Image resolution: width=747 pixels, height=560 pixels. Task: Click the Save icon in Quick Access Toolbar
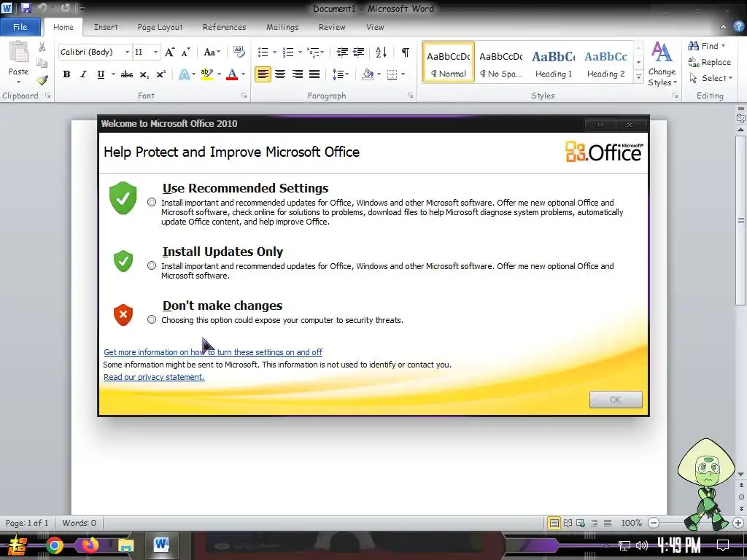(26, 7)
